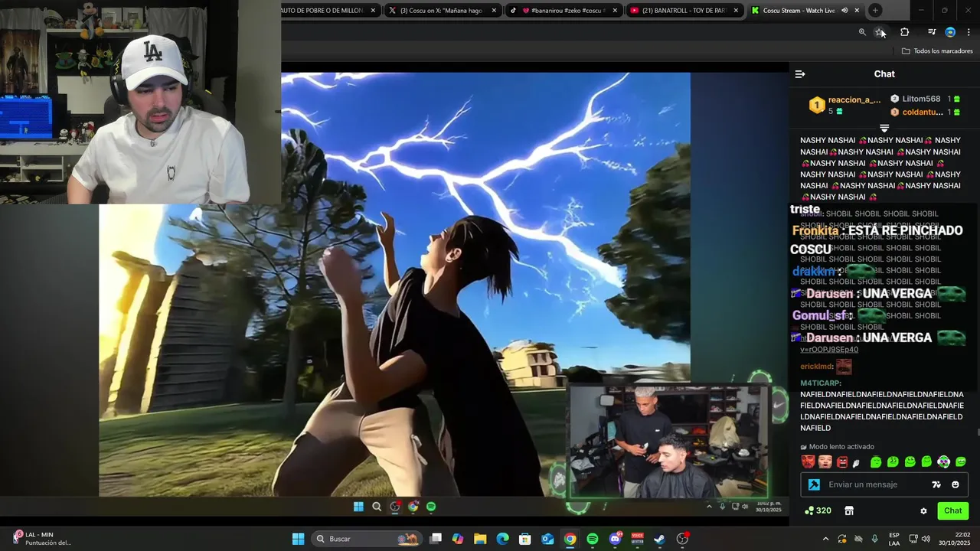Screen dimensions: 980x551
Task: Bookmark this page with the star icon
Action: 880,32
